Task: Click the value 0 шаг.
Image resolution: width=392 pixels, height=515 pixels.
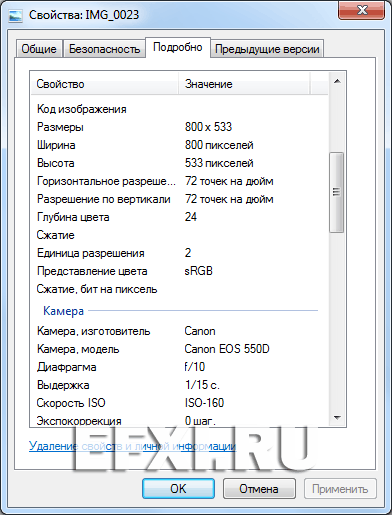Action: [x=200, y=420]
